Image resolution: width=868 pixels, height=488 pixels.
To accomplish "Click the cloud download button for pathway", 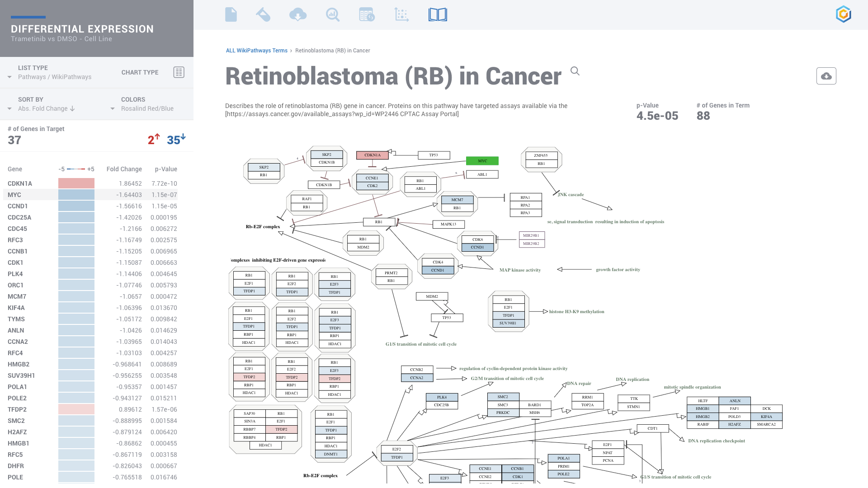I will click(x=826, y=76).
